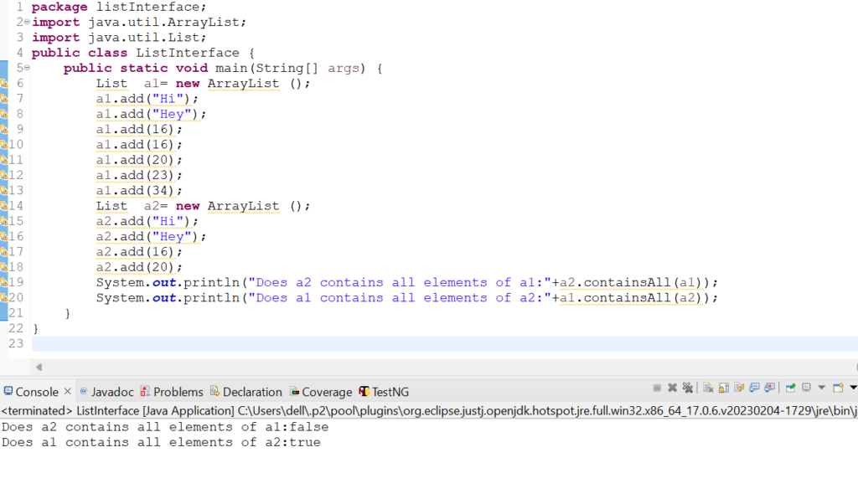The width and height of the screenshot is (858, 504).
Task: Click 'a2.containsAll(a1)' on line 19
Action: coord(630,283)
